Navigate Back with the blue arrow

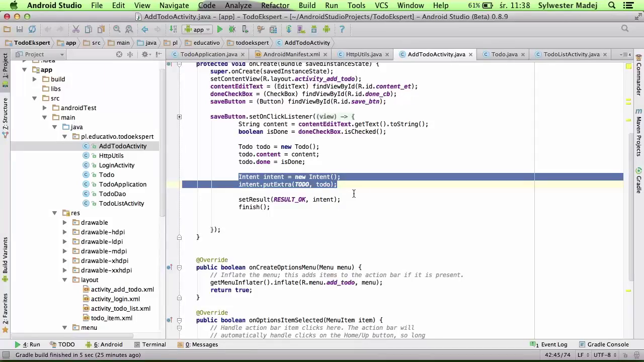coord(144,29)
